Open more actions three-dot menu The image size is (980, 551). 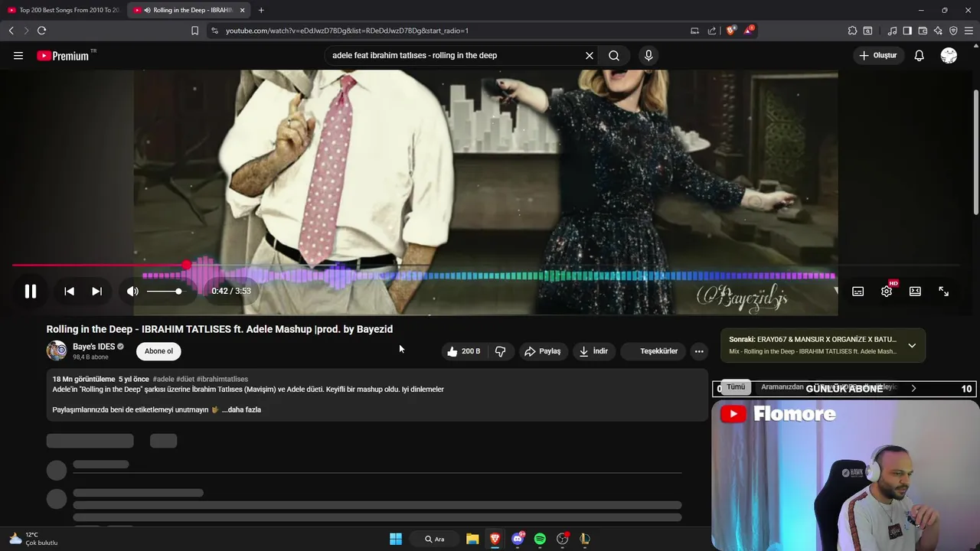coord(699,351)
